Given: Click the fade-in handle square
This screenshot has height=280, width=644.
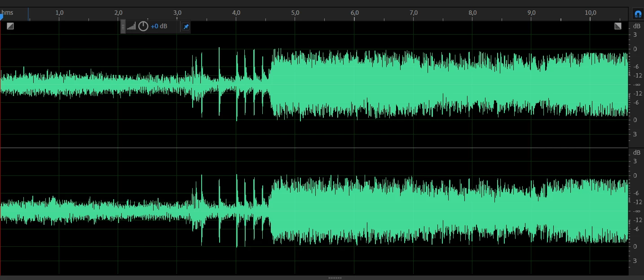Looking at the screenshot, I should 10,26.
